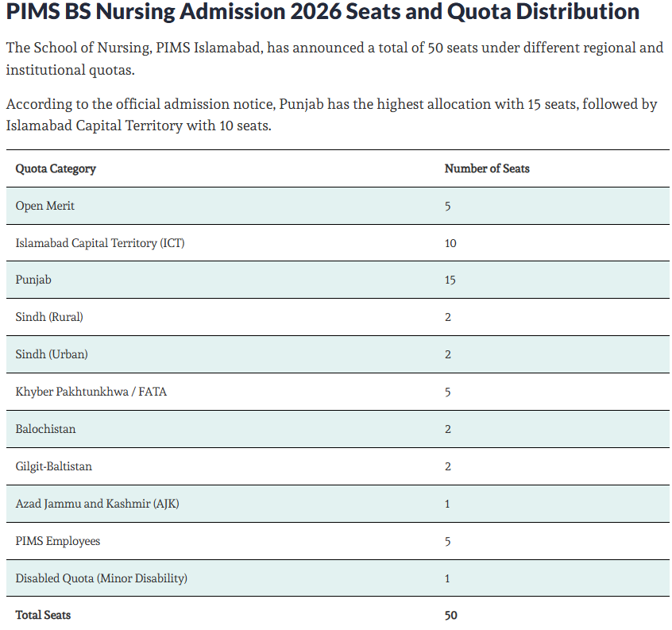Select the seat count 1 for Disabled Quota
This screenshot has height=630, width=672.
point(447,578)
